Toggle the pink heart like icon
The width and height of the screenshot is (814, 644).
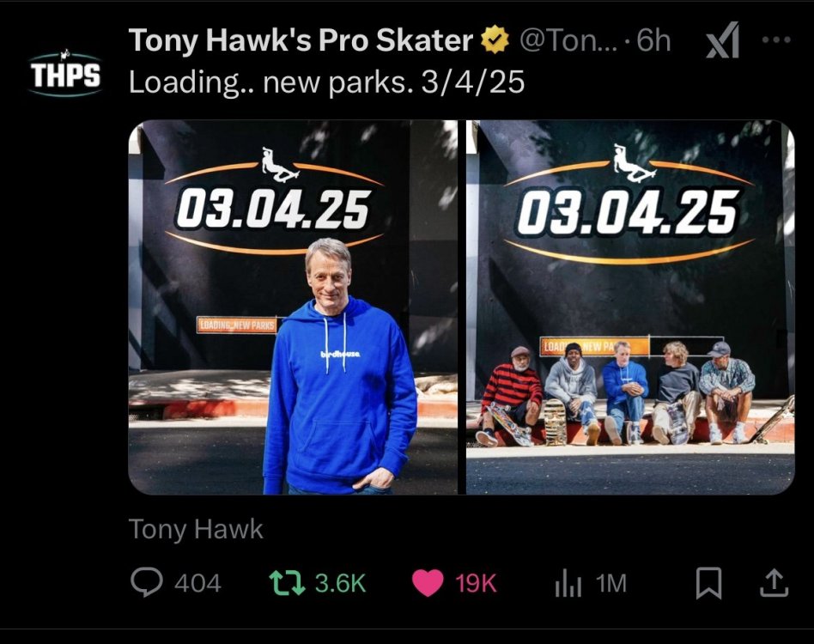coord(427,584)
